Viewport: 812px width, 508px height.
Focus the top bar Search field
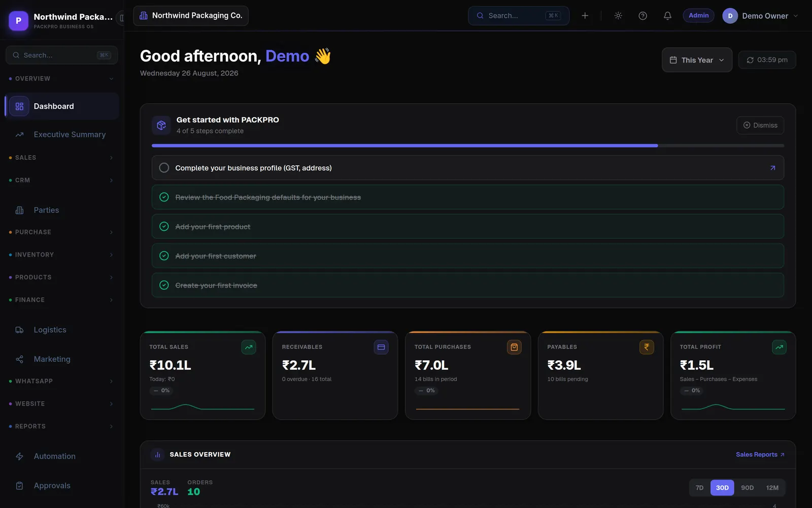pyautogui.click(x=519, y=16)
